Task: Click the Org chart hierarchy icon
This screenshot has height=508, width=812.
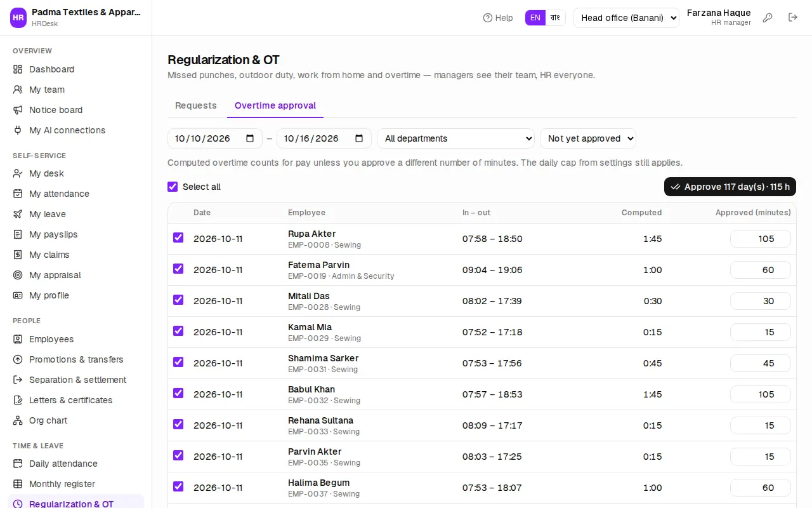Action: coord(18,420)
